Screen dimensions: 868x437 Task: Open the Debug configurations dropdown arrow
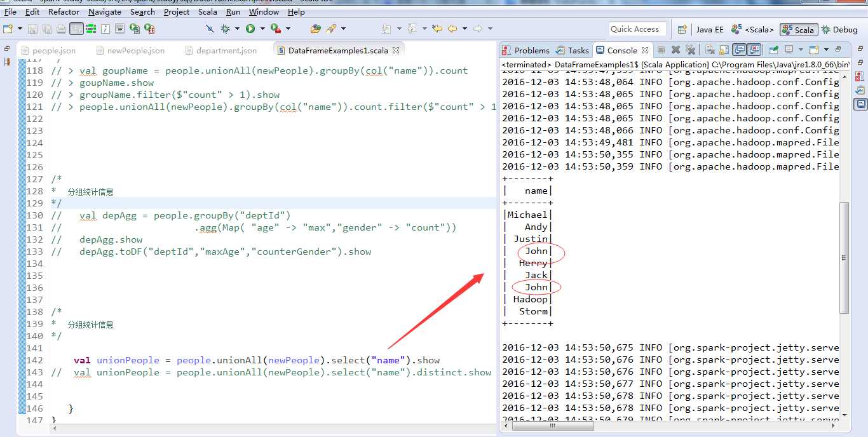click(x=237, y=29)
